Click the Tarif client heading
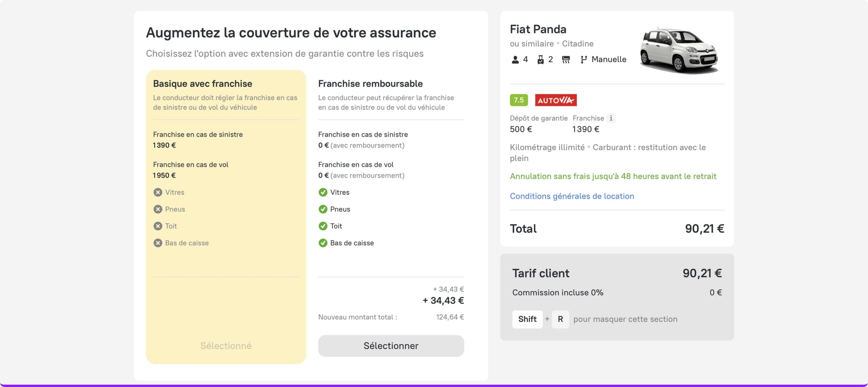Image resolution: width=868 pixels, height=387 pixels. point(540,273)
